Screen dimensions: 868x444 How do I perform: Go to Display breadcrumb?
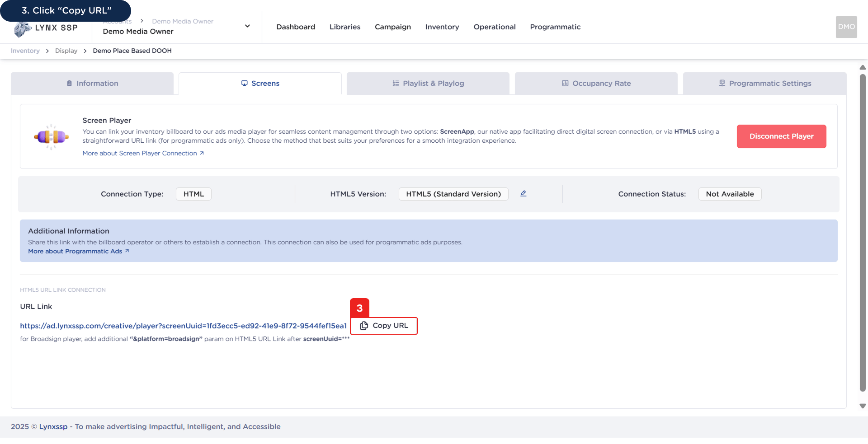click(x=66, y=51)
